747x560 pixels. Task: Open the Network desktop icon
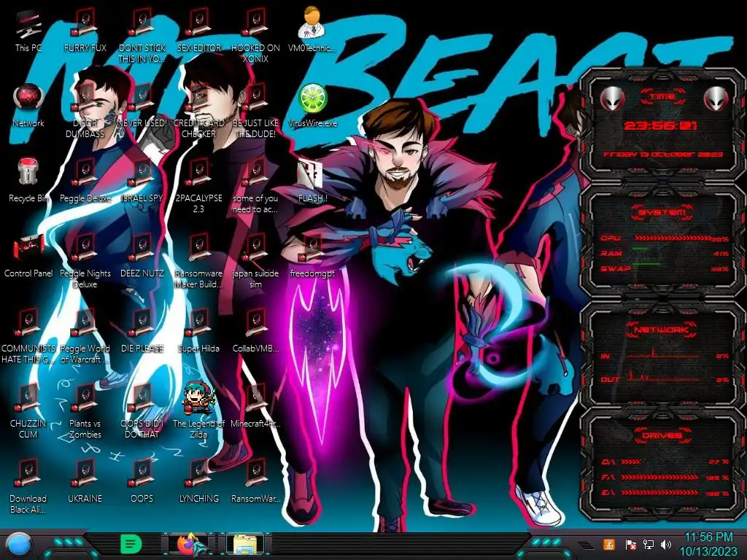28,105
